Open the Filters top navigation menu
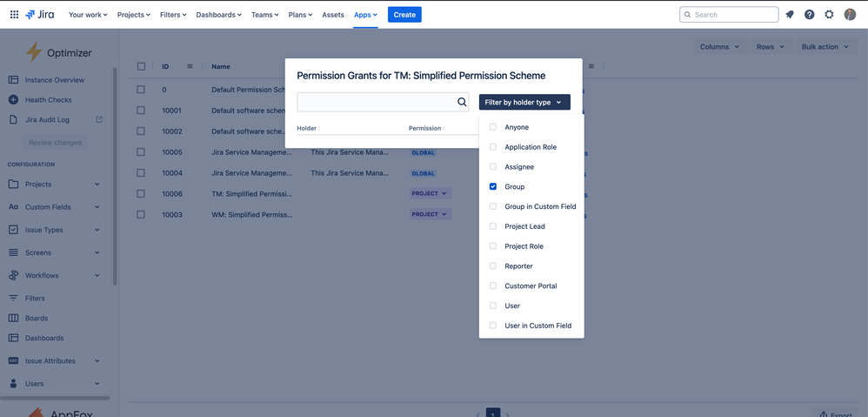Screen dimensions: 868x417 (x=173, y=15)
